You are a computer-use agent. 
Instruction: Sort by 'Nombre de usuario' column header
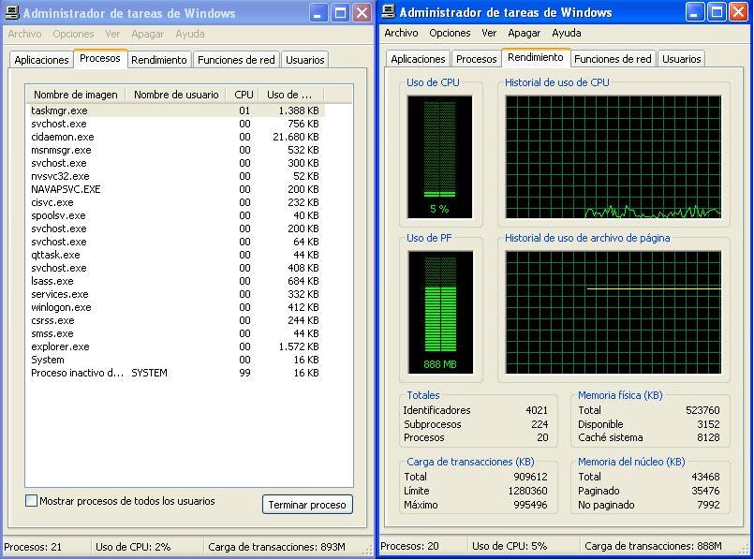(176, 95)
